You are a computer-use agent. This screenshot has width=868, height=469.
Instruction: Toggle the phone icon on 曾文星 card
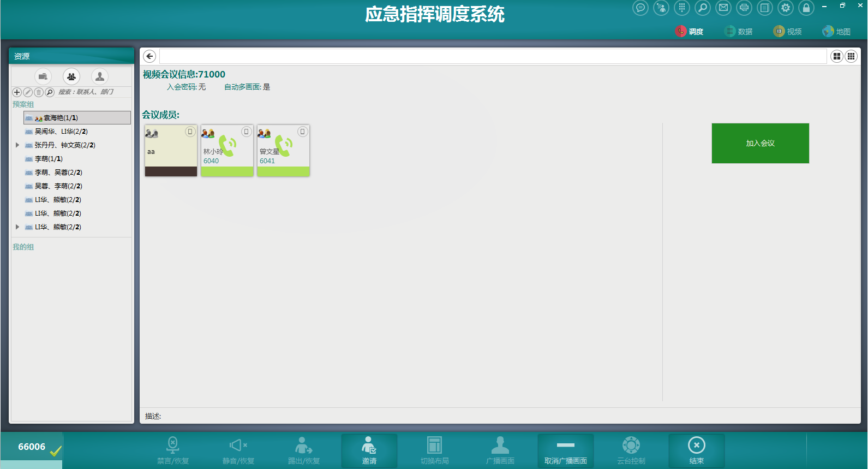[x=302, y=132]
